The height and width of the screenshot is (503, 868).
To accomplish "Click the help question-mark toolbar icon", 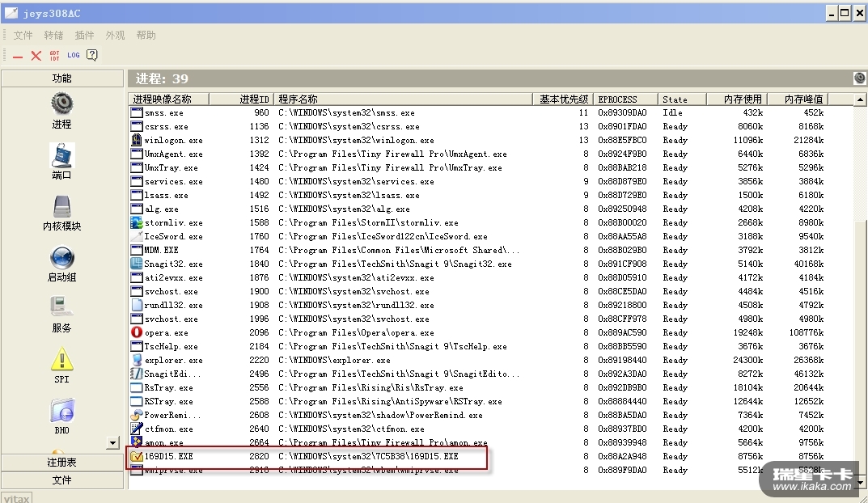I will point(92,55).
